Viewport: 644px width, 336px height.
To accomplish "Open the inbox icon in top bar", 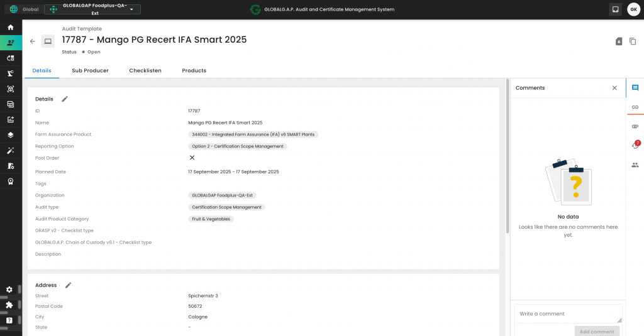I will point(615,9).
